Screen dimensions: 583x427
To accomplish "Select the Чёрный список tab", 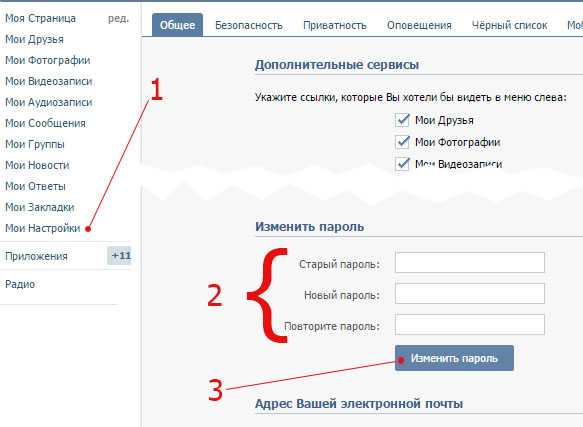I will (509, 25).
